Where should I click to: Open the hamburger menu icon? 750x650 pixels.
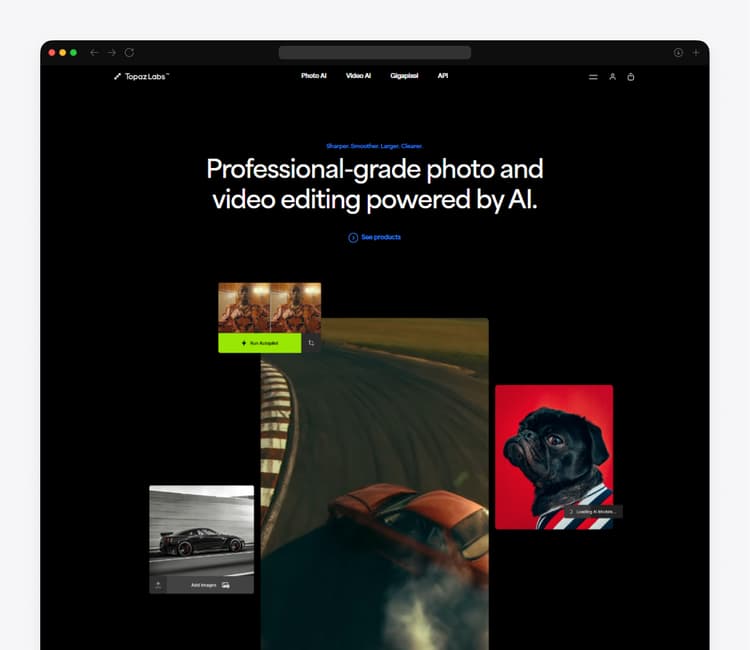pos(593,77)
